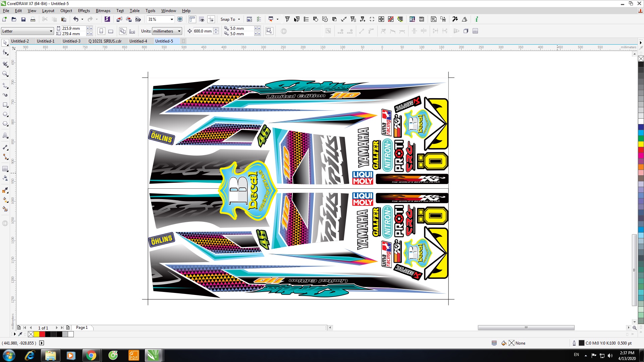Toggle Treat all objects as filled
The image size is (644, 362).
pyautogui.click(x=269, y=31)
